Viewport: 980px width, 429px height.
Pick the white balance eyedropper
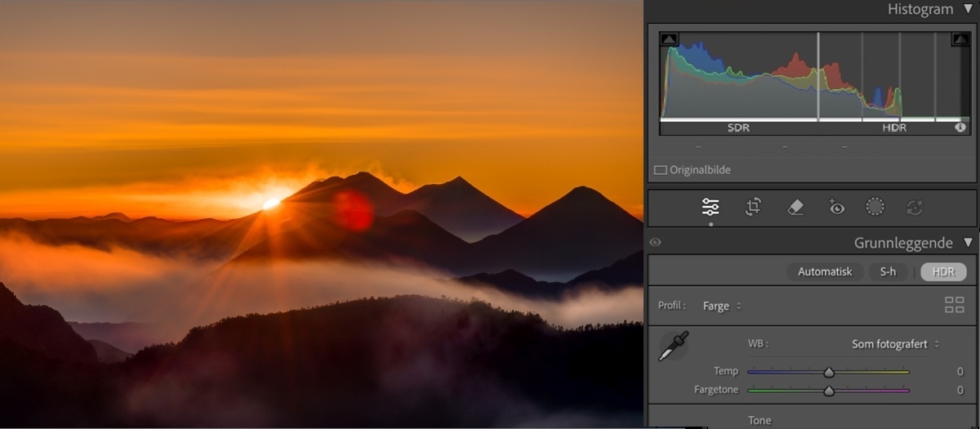click(x=674, y=346)
